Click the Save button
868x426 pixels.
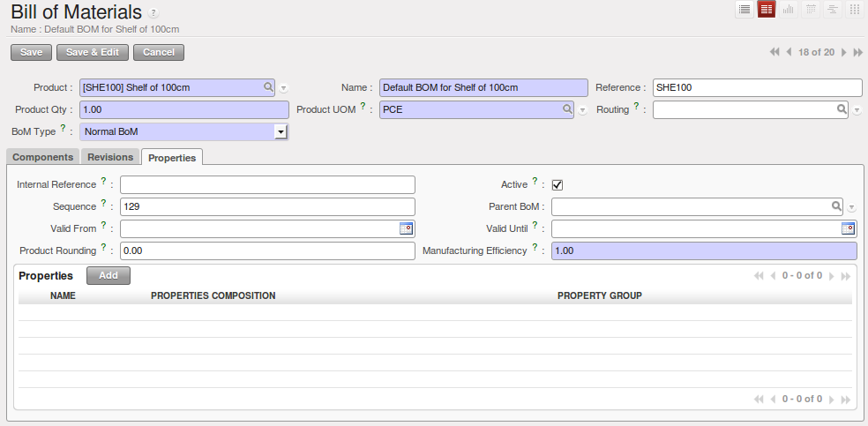pyautogui.click(x=31, y=53)
